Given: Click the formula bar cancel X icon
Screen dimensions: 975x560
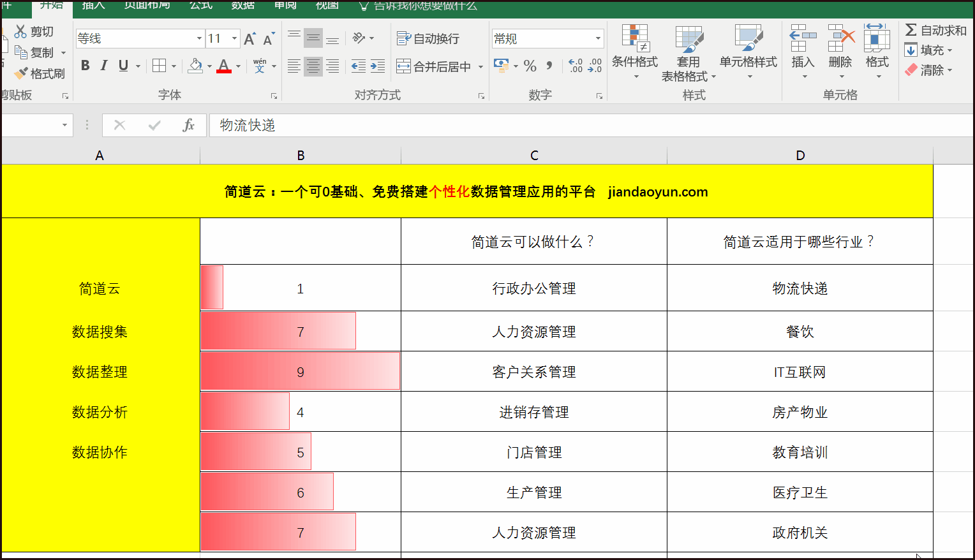Looking at the screenshot, I should [119, 125].
